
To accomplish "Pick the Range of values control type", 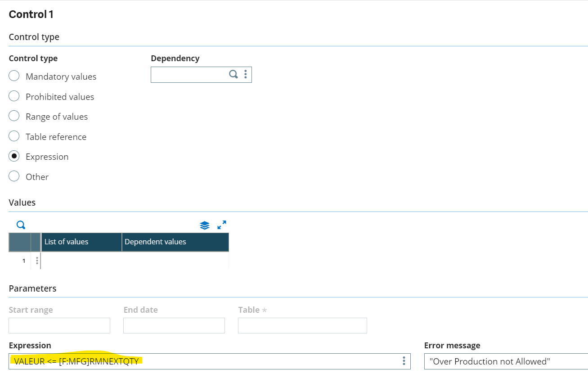I will pyautogui.click(x=13, y=116).
